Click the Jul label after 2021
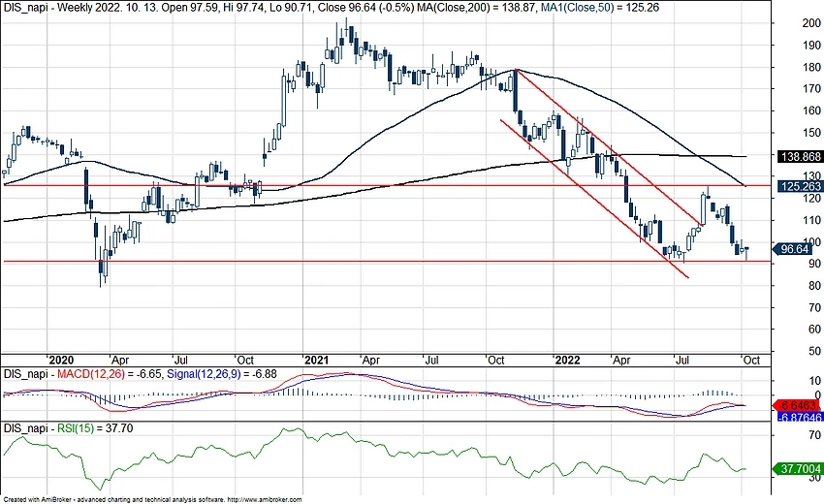 [431, 360]
